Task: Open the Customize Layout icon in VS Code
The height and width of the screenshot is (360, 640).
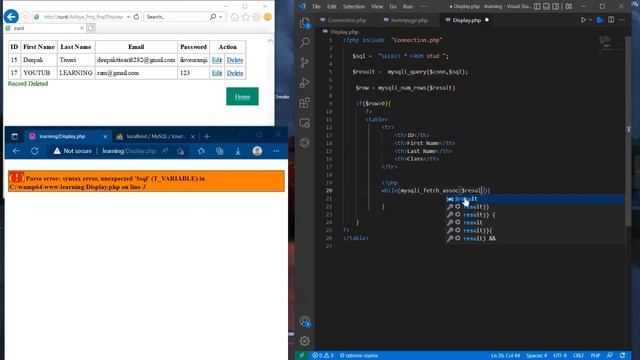Action: 569,7
